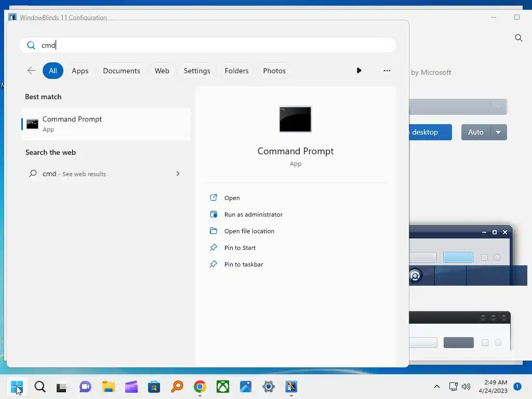
Task: Click the WindowBlinds search magnifier icon
Action: (518, 38)
